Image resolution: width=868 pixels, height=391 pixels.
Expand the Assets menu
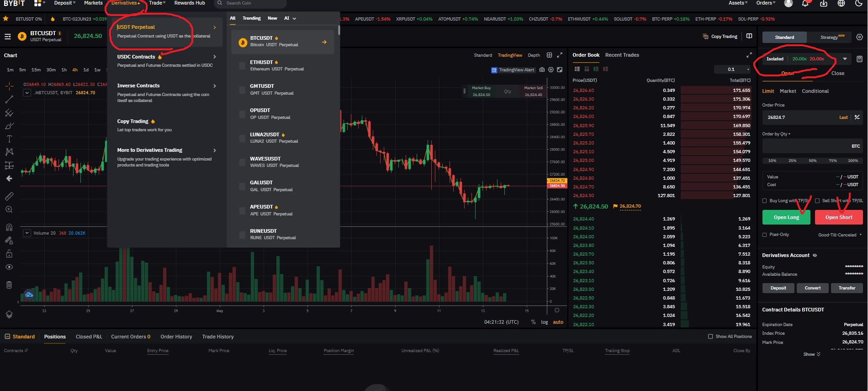(738, 3)
